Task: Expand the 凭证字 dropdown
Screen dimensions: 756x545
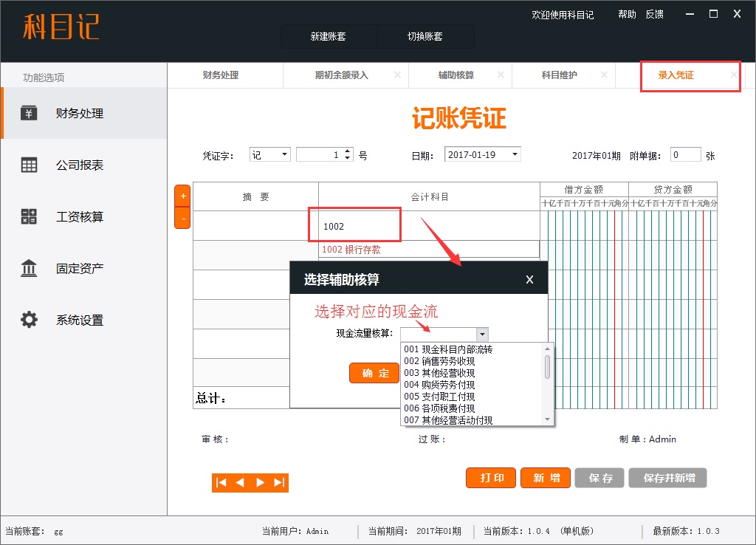Action: 285,155
